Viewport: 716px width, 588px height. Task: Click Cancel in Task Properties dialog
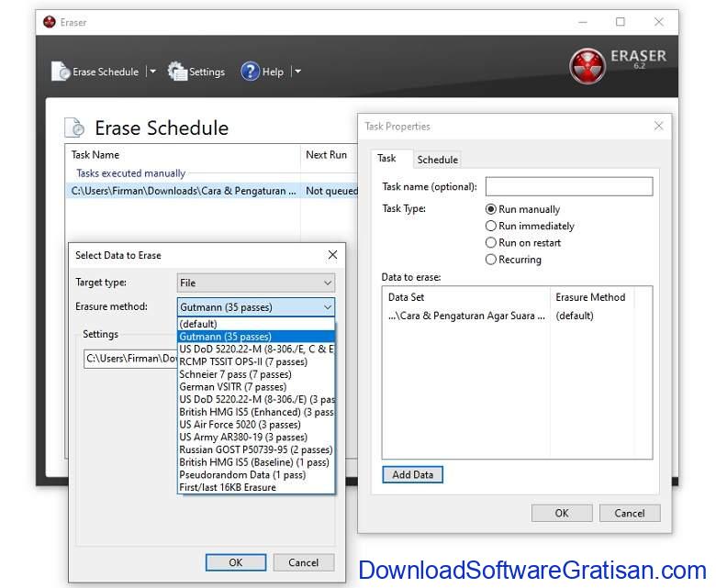click(630, 513)
